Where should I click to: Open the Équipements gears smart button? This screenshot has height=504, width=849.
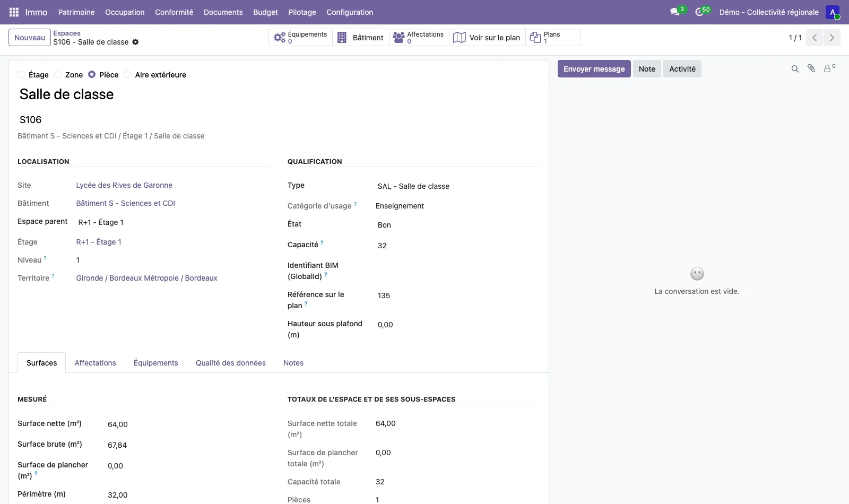300,37
